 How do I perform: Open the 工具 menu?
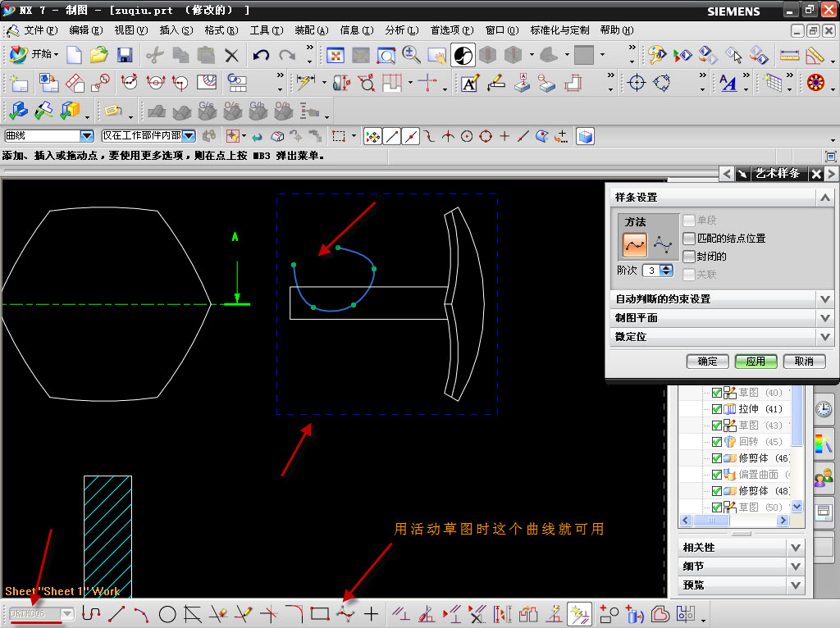click(267, 30)
